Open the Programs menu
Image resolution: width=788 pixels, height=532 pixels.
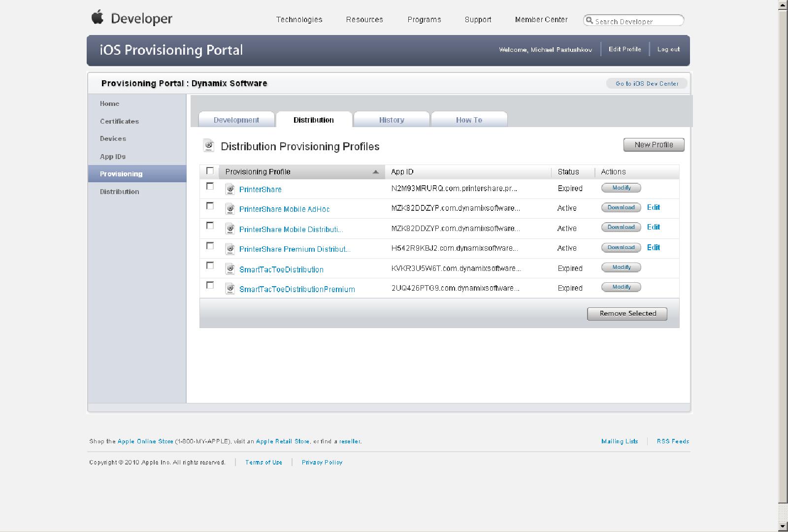coord(424,20)
